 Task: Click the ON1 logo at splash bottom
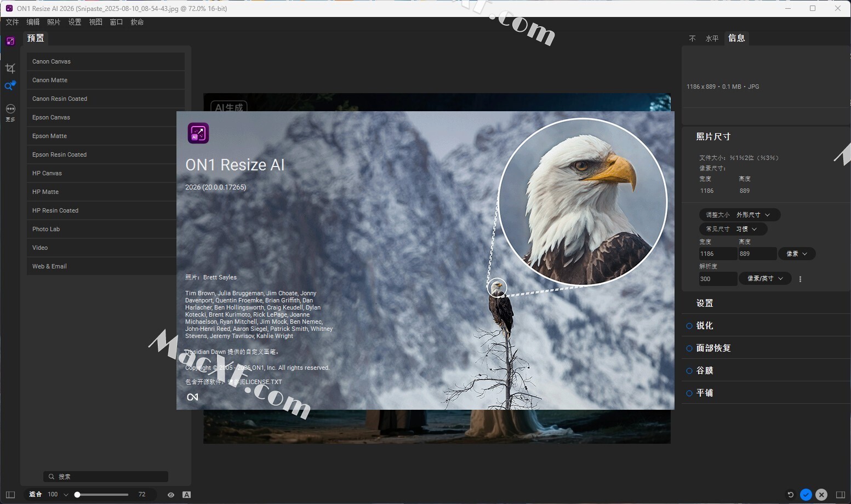pos(192,397)
